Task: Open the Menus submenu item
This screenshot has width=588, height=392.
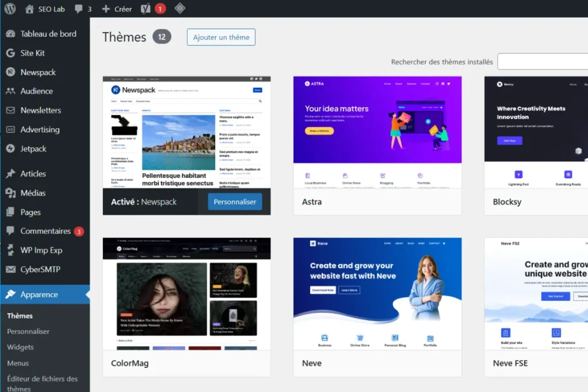Action: 18,363
